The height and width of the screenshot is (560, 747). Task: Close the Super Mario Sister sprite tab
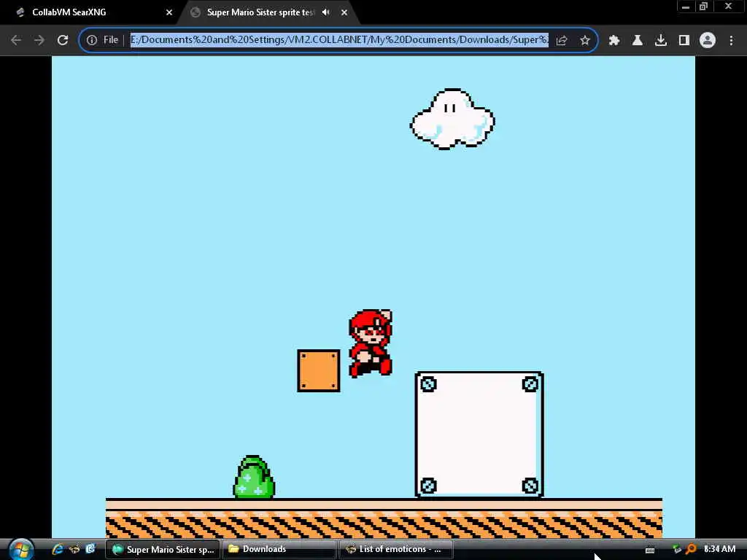click(x=344, y=12)
